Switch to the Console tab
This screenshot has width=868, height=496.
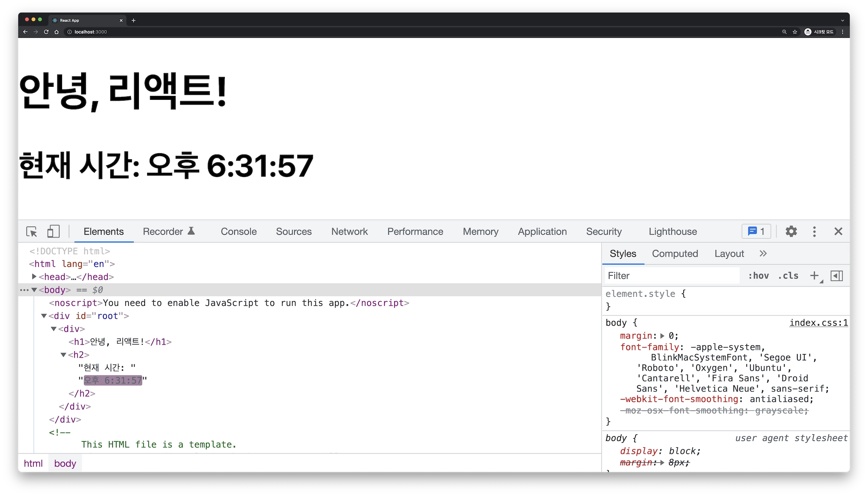pos(238,231)
